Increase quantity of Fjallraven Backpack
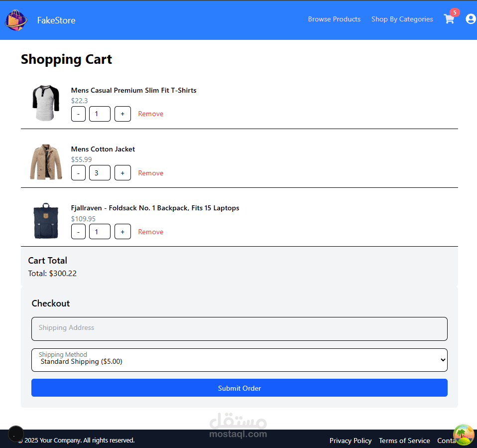477x448 pixels. [x=122, y=232]
